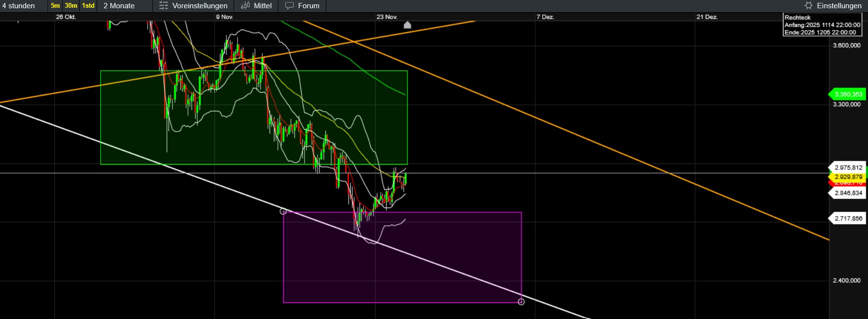868x319 pixels.
Task: Open the Voreinstellungen sliders icon
Action: 164,6
